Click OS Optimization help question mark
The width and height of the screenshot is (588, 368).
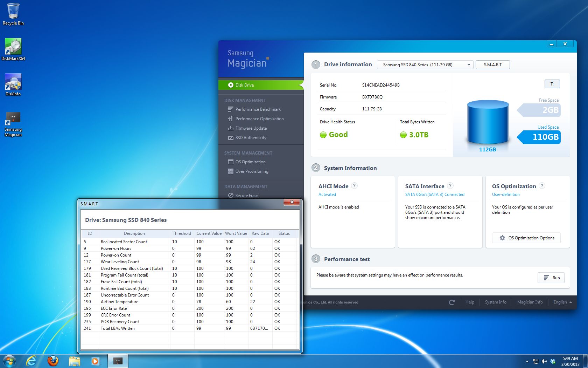click(542, 186)
